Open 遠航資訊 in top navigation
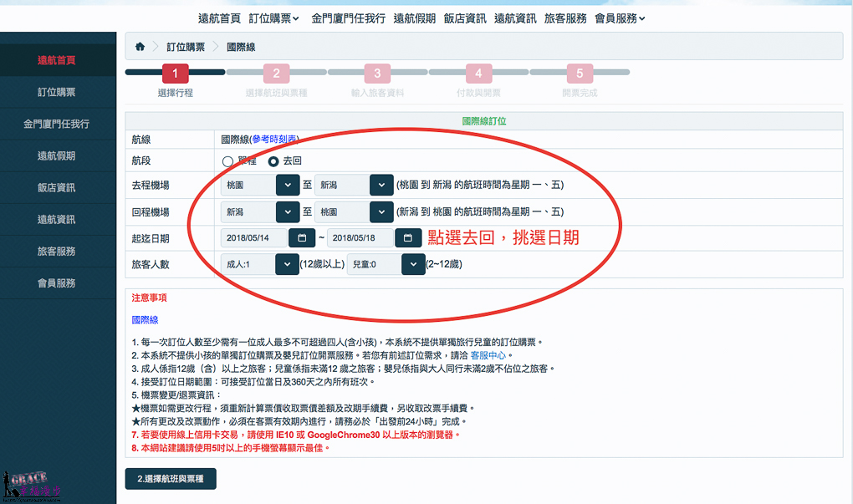 pos(515,18)
